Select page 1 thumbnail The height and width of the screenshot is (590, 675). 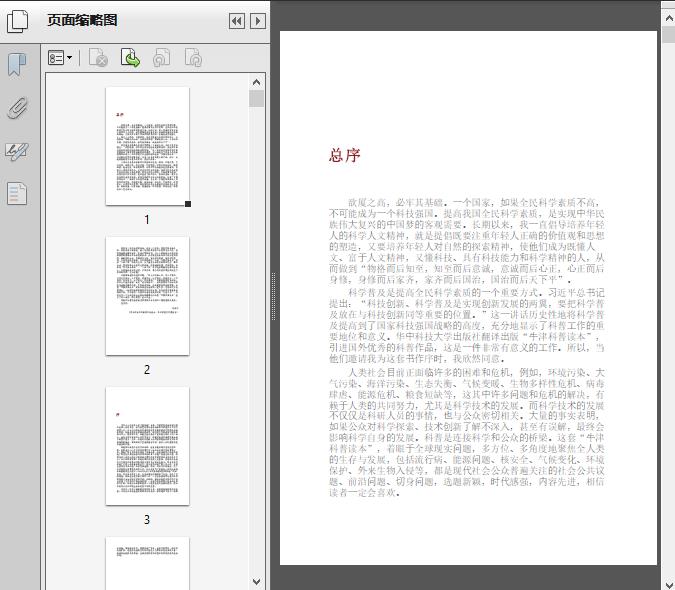coord(147,146)
